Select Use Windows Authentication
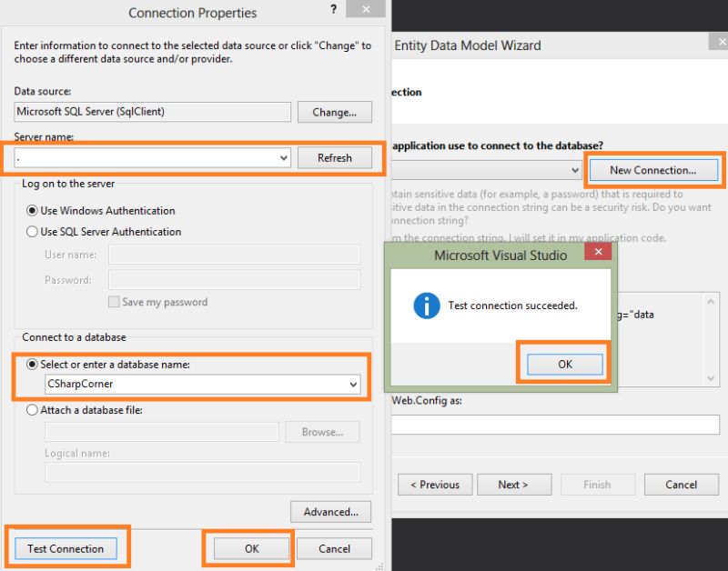The image size is (728, 571). [32, 210]
